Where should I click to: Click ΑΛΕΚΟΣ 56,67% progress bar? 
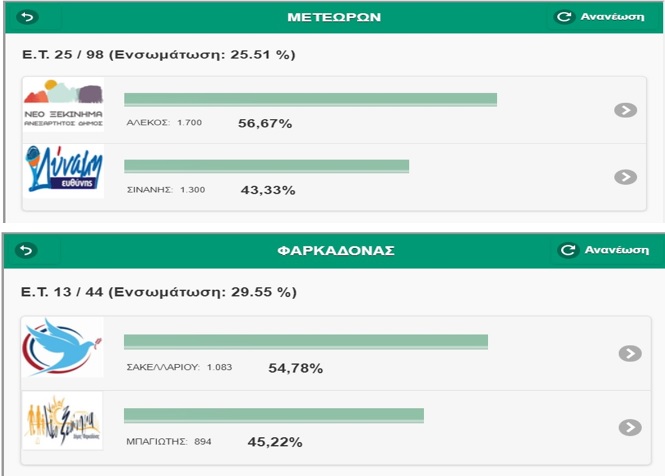tap(310, 100)
